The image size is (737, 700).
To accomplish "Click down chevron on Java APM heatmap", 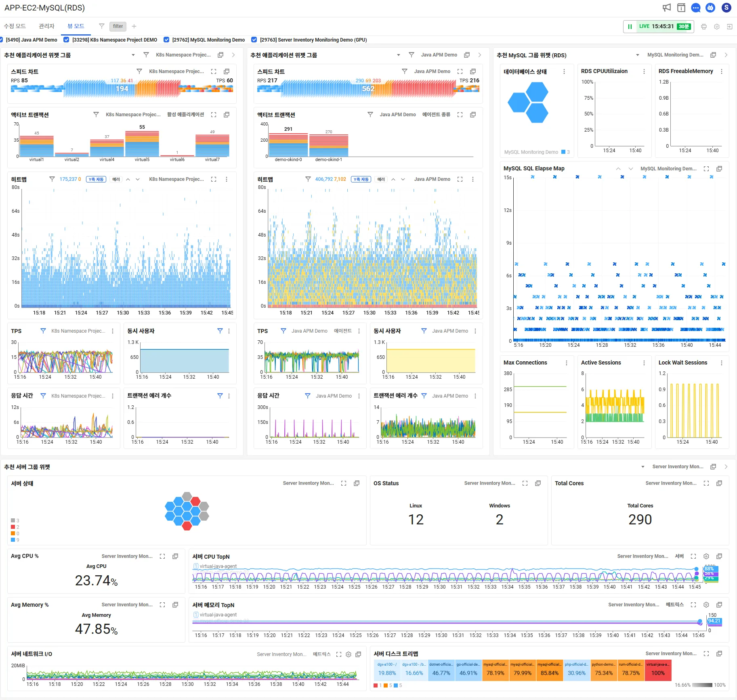I will (403, 179).
